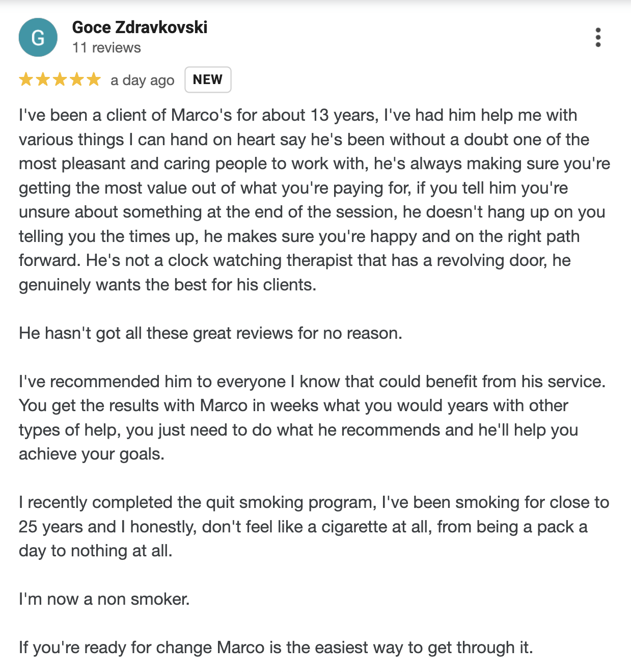Viewport: 631px width, 672px height.
Task: Open reviewer name Goce Zdravkovski
Action: tap(140, 27)
